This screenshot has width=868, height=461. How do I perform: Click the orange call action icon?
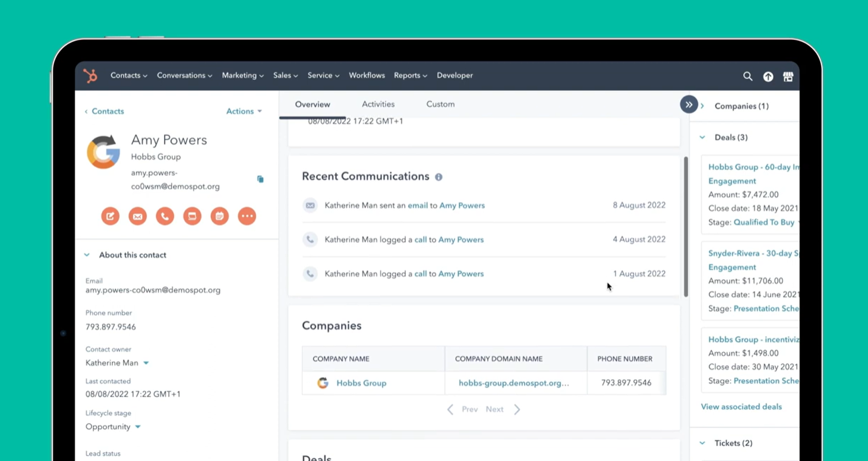point(165,216)
